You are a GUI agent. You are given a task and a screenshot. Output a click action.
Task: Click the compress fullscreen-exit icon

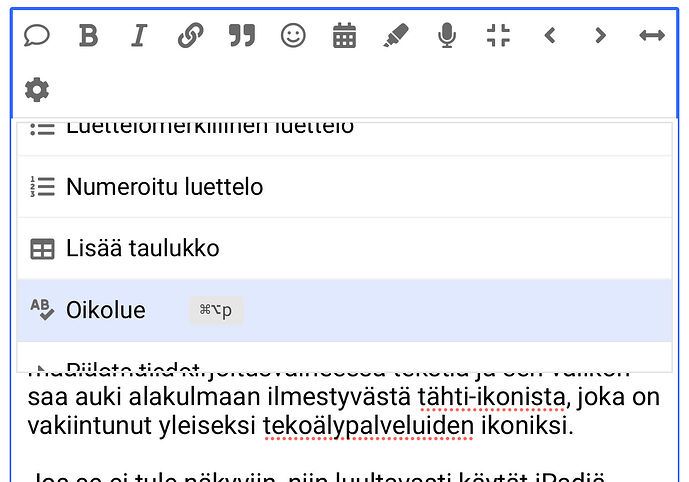point(498,35)
